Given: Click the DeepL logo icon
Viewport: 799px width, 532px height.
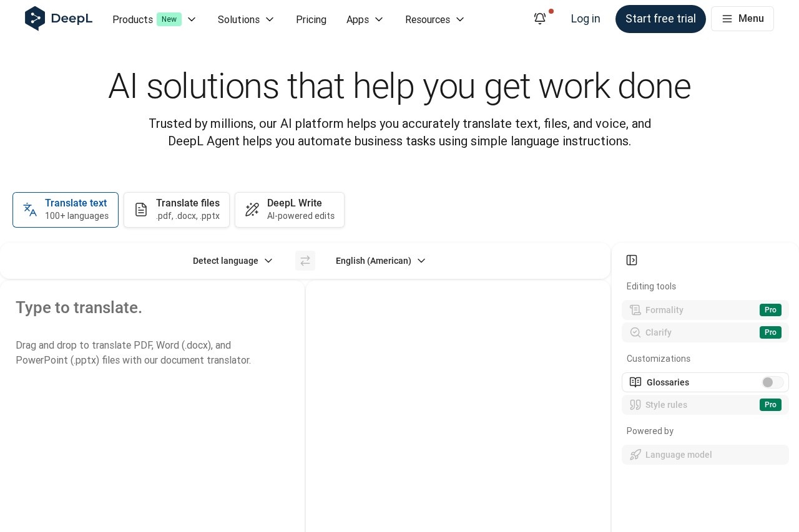Looking at the screenshot, I should click(35, 19).
